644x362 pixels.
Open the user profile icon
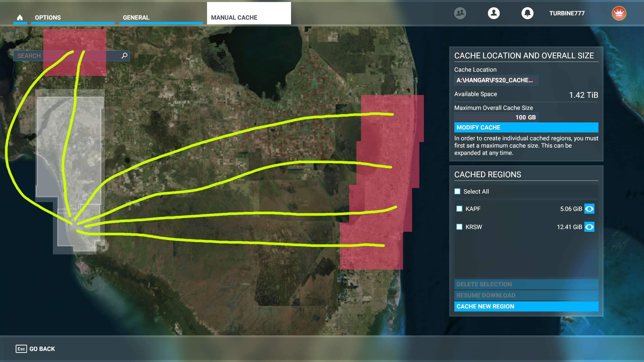point(494,13)
